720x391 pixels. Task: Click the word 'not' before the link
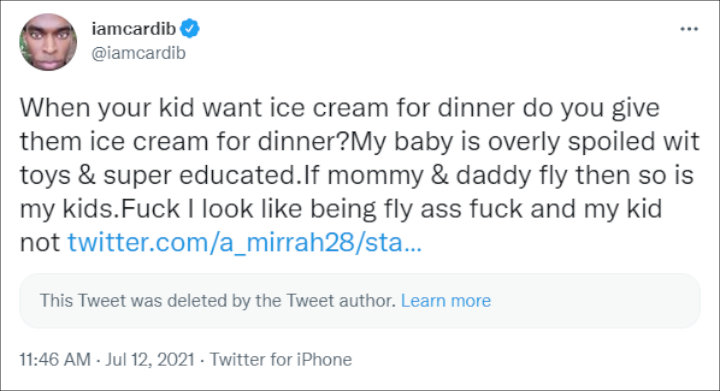(40, 242)
